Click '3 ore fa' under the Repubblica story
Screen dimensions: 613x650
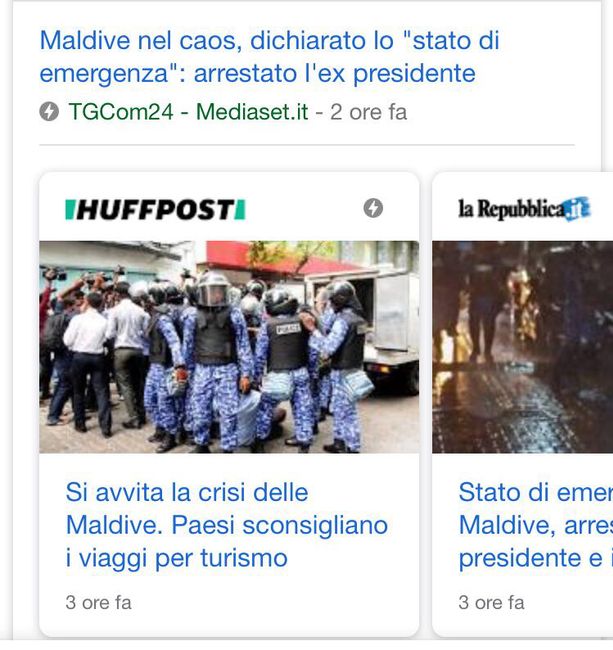pos(491,603)
